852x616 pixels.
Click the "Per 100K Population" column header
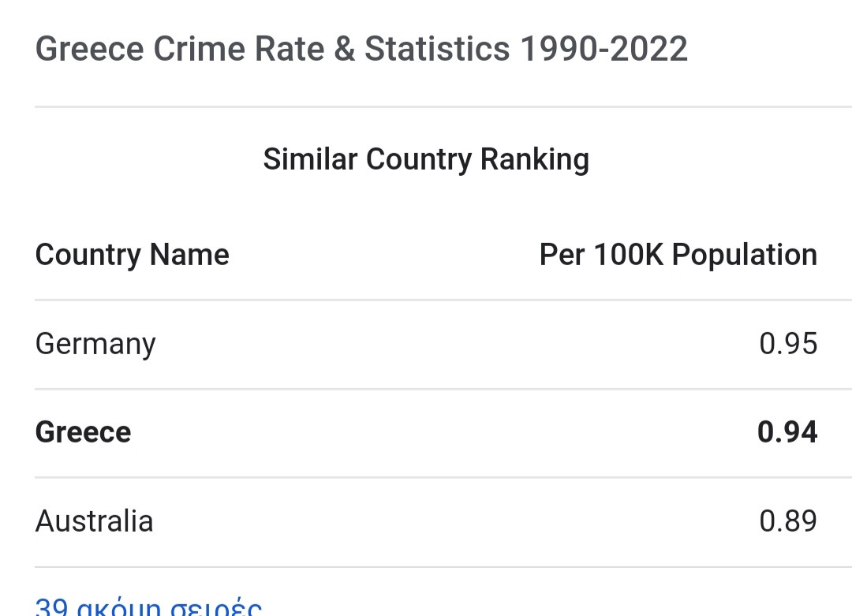678,255
